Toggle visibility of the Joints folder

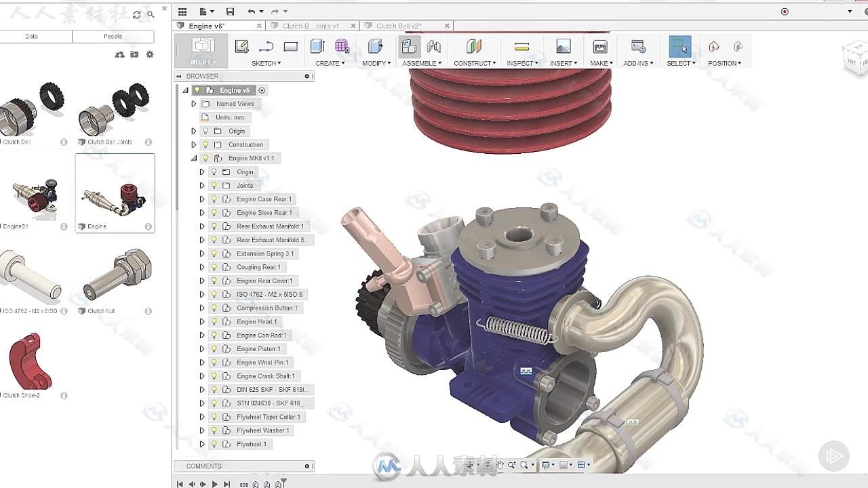[x=214, y=185]
